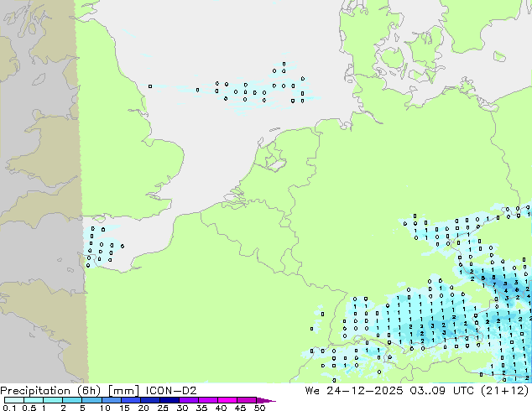Click the 0.5–1 mm legend color swatch

coord(34,400)
